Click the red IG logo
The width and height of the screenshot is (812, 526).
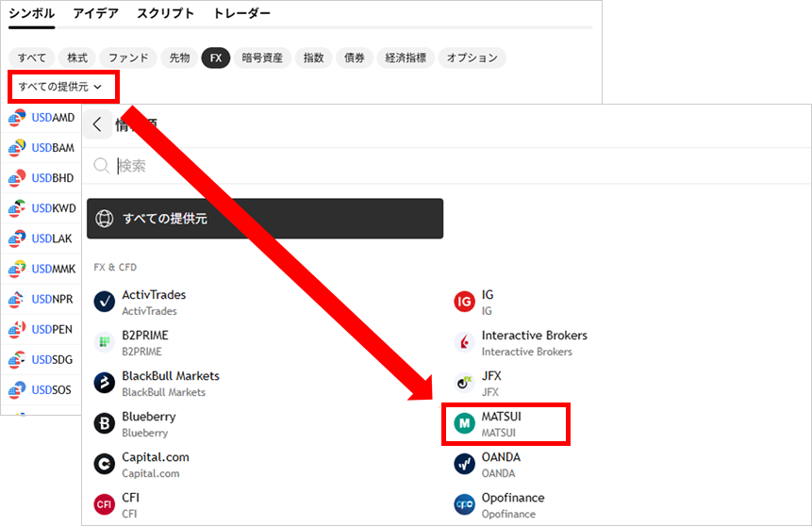pos(465,302)
